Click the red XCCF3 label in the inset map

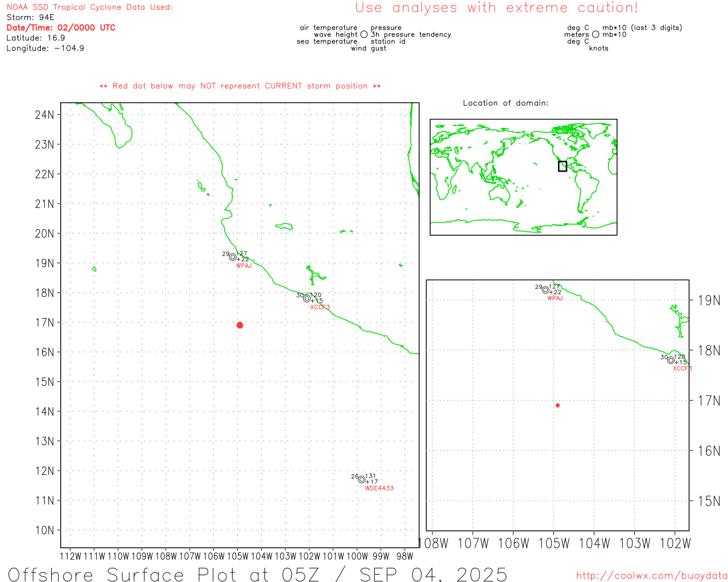pyautogui.click(x=682, y=368)
